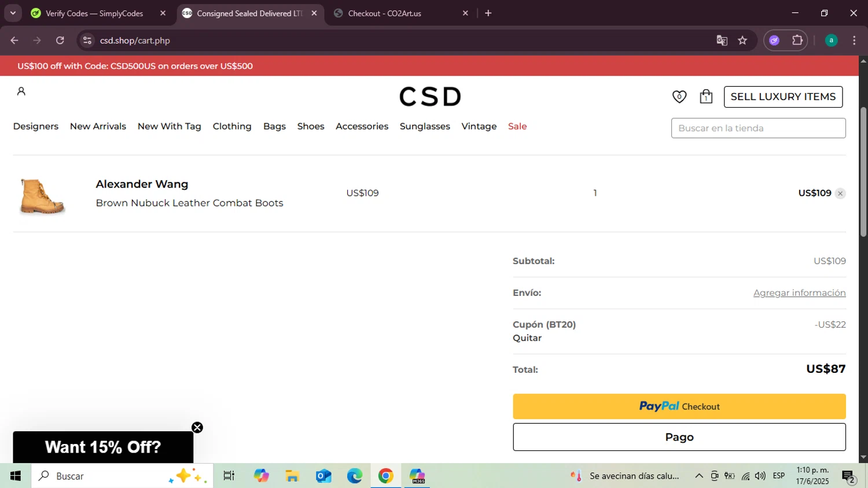The width and height of the screenshot is (868, 488).
Task: Open the shopping bag cart icon
Action: tap(706, 97)
